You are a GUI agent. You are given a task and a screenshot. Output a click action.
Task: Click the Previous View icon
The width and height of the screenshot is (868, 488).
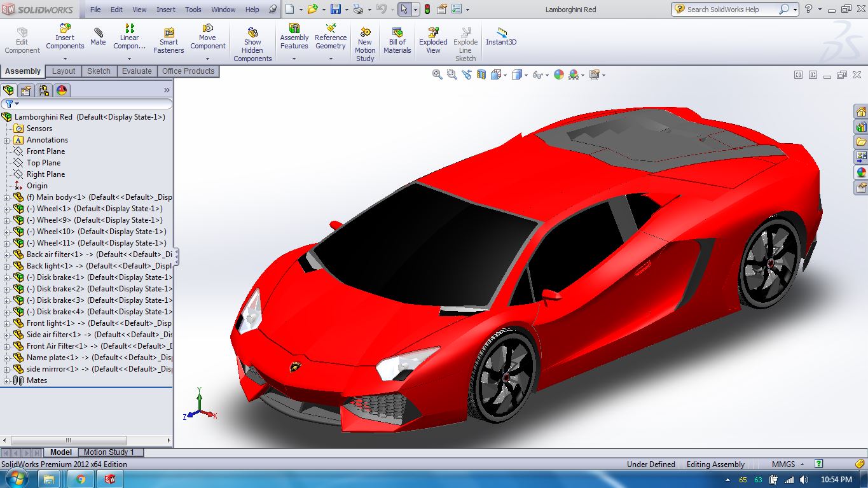coord(467,74)
